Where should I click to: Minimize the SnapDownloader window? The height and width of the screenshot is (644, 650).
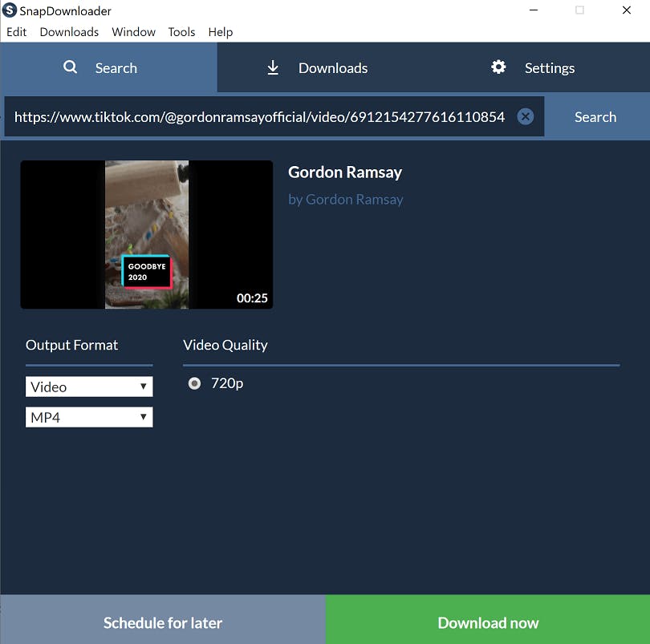click(534, 10)
